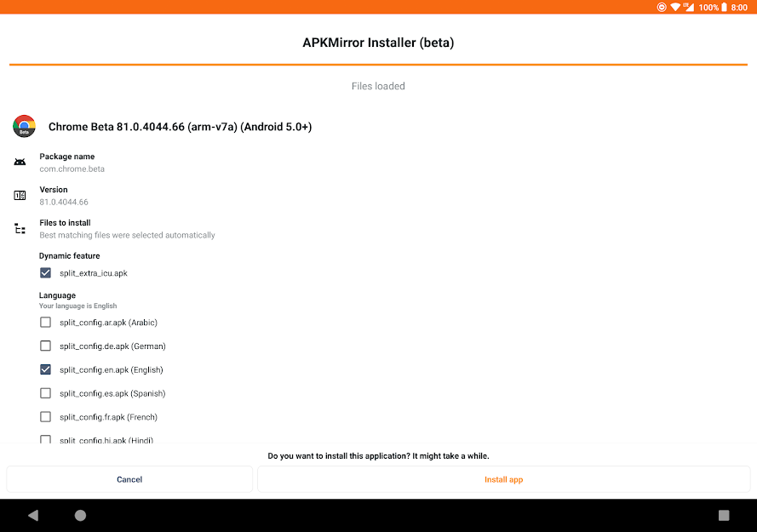The height and width of the screenshot is (532, 757).
Task: Click the 'Language' section header
Action: click(x=57, y=295)
